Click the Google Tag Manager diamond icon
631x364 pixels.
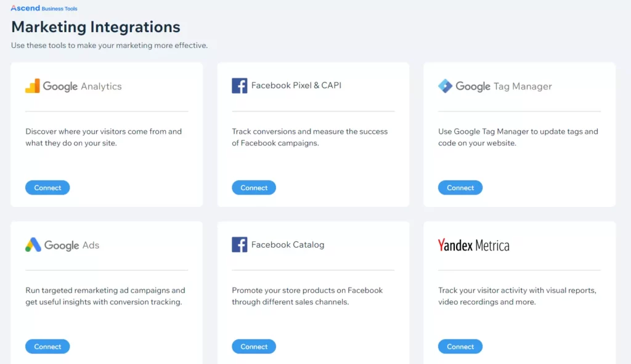tap(445, 86)
